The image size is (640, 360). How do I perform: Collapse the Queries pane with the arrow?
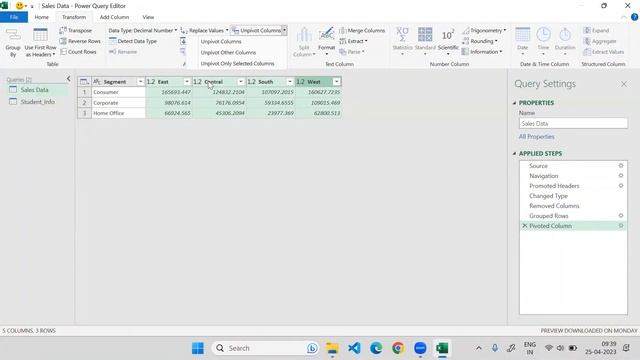(x=69, y=78)
